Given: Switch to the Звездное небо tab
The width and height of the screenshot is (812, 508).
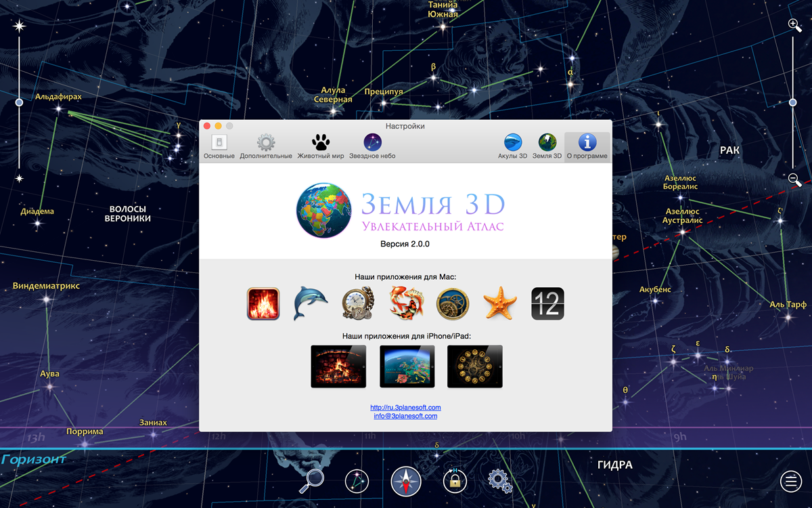Looking at the screenshot, I should click(x=372, y=146).
